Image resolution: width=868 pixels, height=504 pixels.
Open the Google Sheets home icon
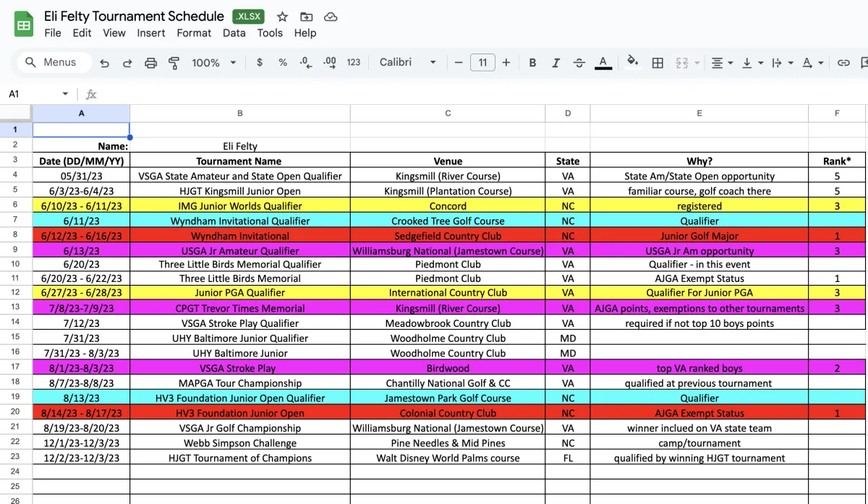point(24,25)
